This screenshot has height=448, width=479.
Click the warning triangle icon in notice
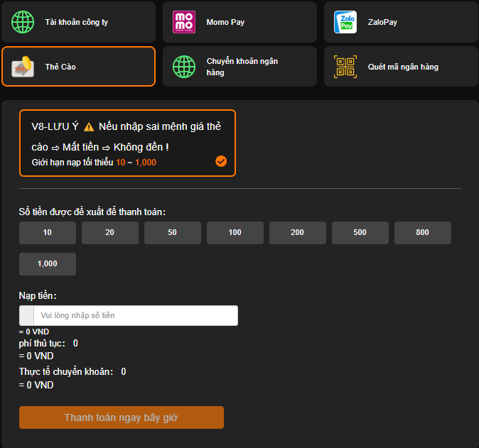point(89,127)
